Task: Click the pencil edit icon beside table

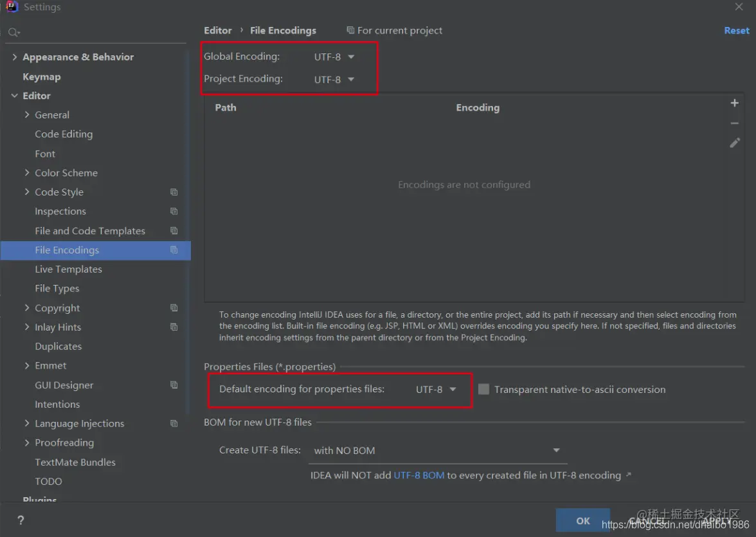Action: tap(734, 143)
